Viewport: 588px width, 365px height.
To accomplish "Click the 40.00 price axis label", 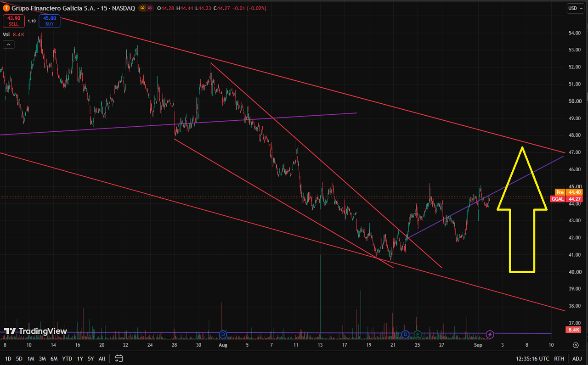I will [x=575, y=272].
